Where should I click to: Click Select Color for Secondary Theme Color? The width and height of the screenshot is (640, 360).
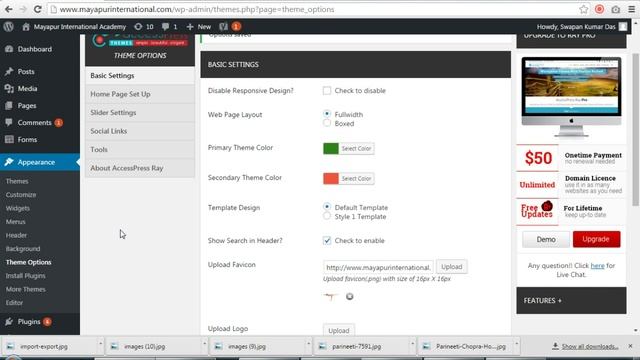pyautogui.click(x=356, y=178)
